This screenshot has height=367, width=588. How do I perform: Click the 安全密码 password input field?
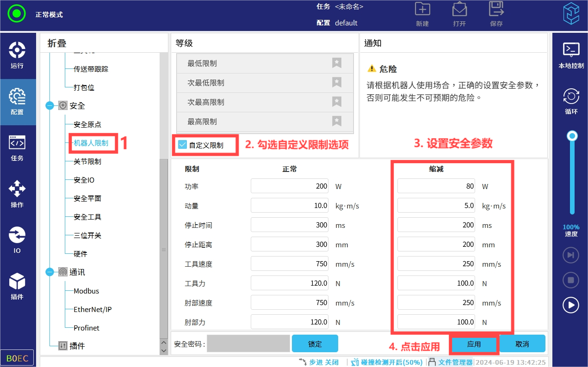(248, 344)
